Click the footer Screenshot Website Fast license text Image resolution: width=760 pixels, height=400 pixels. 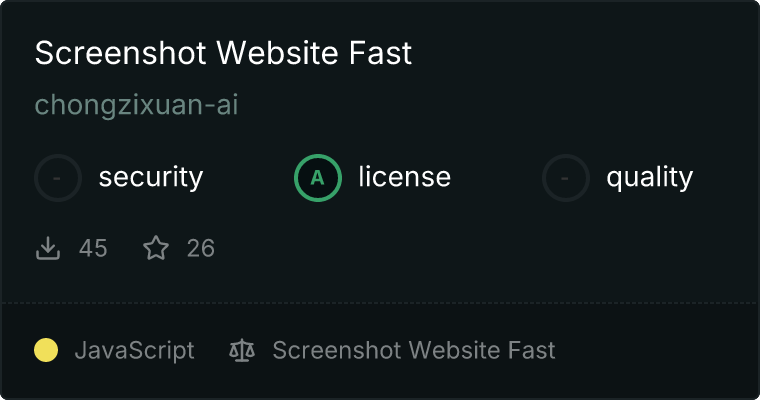(x=413, y=350)
